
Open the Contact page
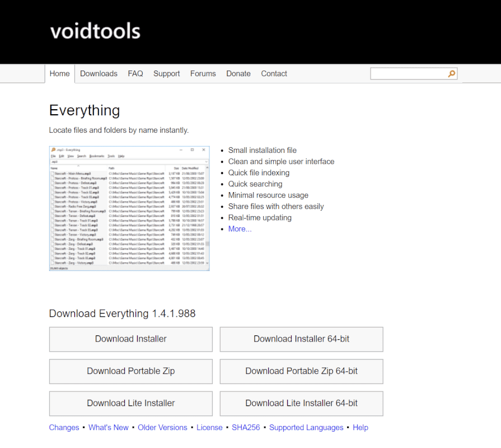pos(274,73)
